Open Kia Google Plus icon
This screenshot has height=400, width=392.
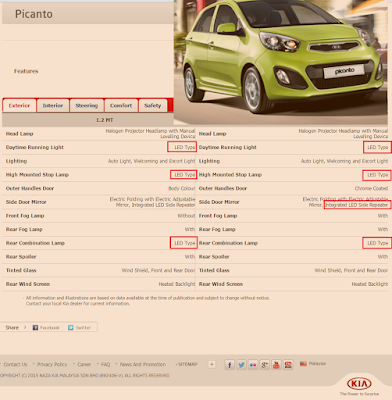(265, 365)
